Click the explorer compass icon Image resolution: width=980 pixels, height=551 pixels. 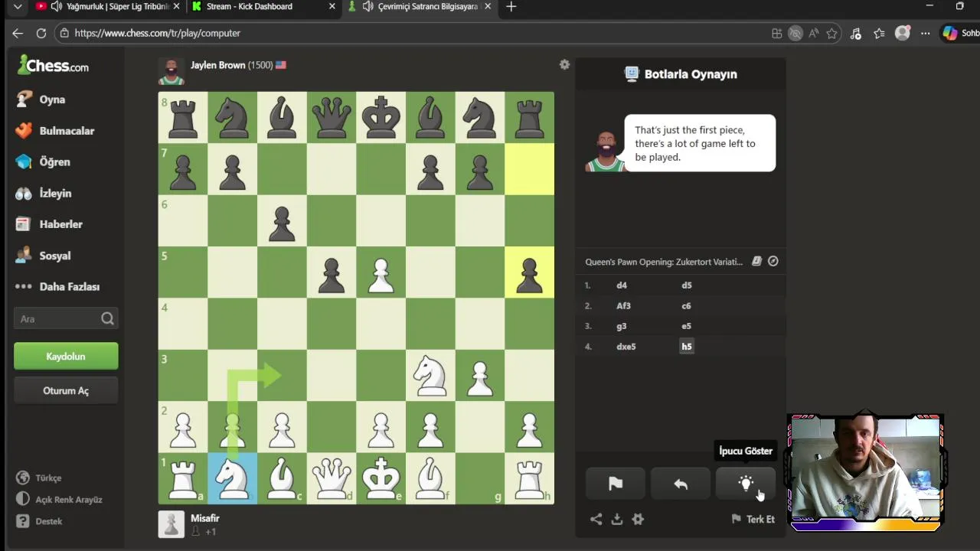pyautogui.click(x=773, y=261)
